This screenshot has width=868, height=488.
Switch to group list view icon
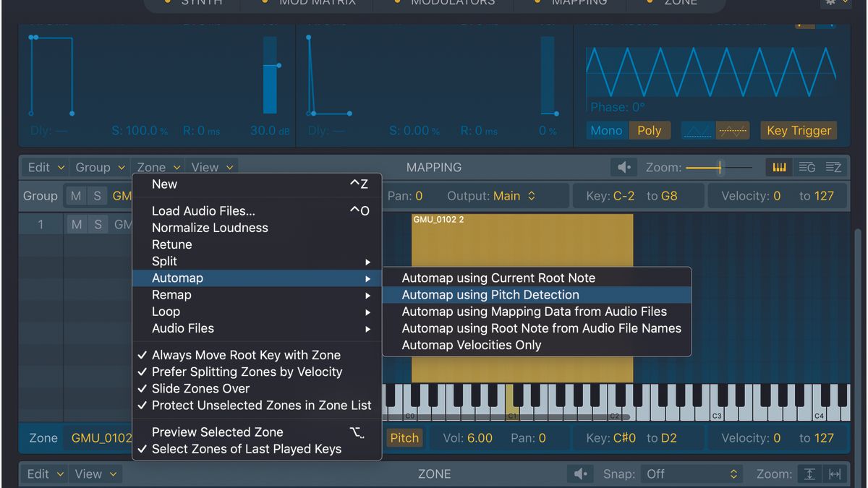pos(807,167)
